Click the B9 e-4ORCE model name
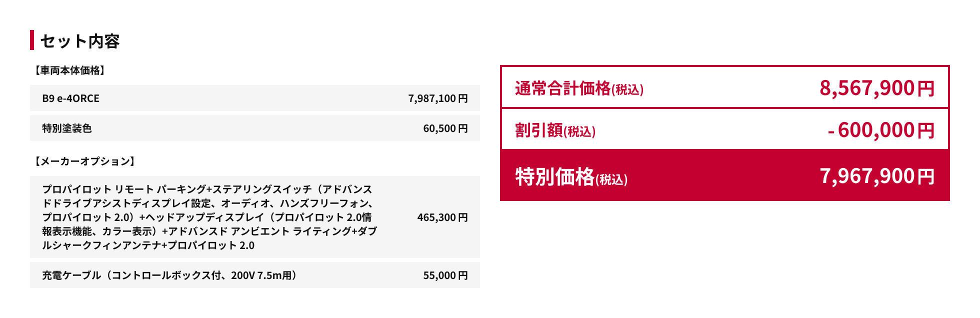Screen dimensions: 980x318 coord(70,98)
